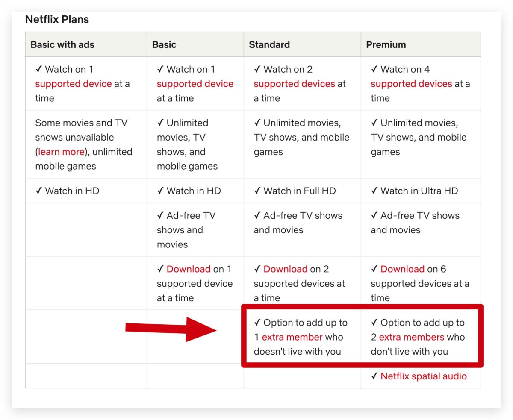The image size is (513, 420).
Task: Click 'doesn't live with you' text in Standard
Action: 298,352
